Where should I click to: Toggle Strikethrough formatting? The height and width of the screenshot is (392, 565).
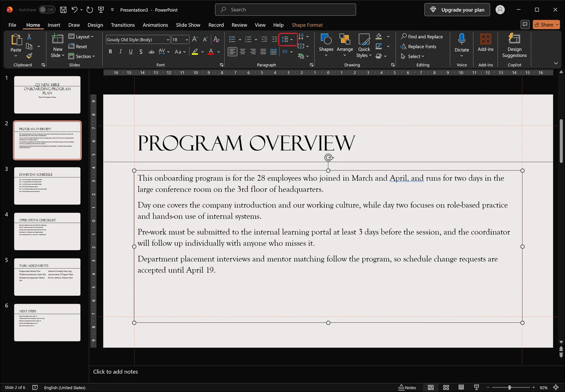pyautogui.click(x=151, y=52)
